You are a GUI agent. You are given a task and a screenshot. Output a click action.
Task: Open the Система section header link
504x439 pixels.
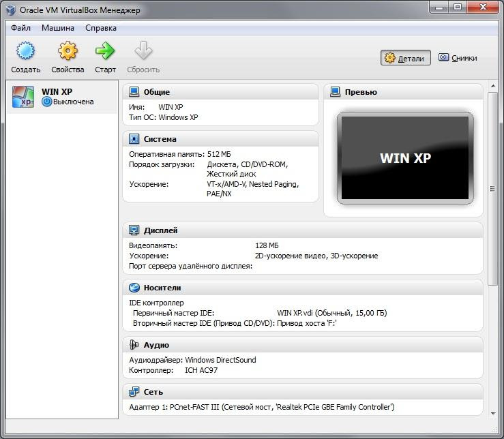click(x=160, y=139)
